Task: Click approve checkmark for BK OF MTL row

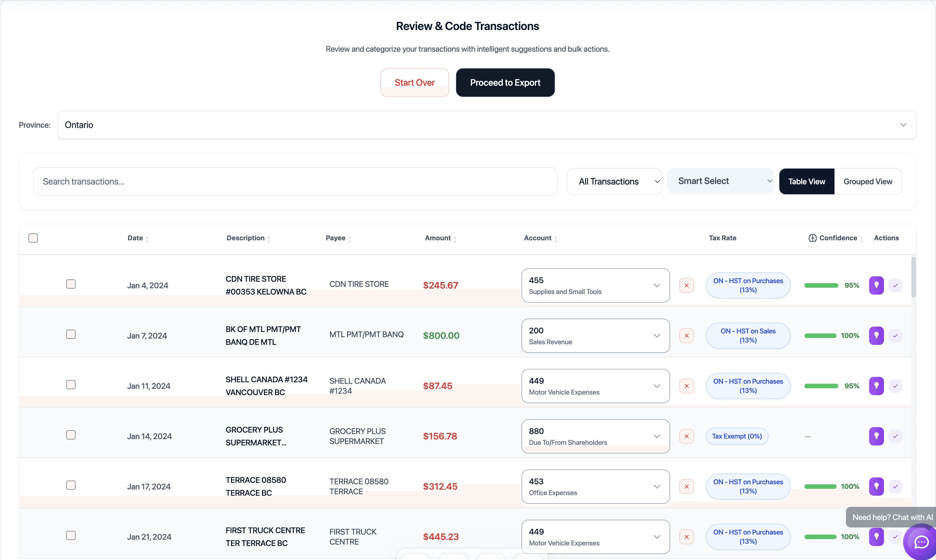Action: coord(895,336)
